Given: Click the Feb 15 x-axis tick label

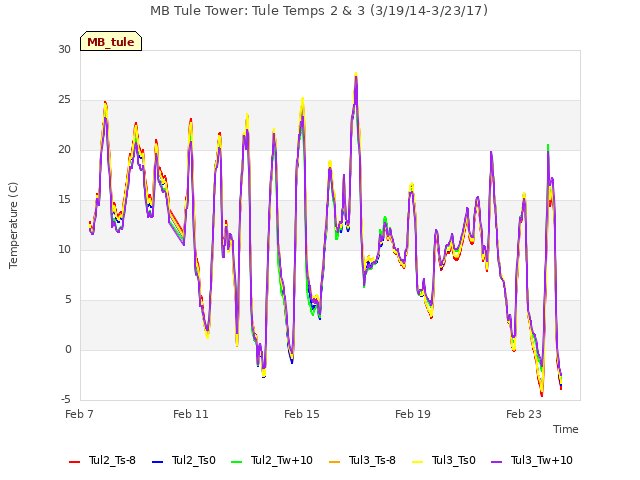Looking at the screenshot, I should point(302,414).
